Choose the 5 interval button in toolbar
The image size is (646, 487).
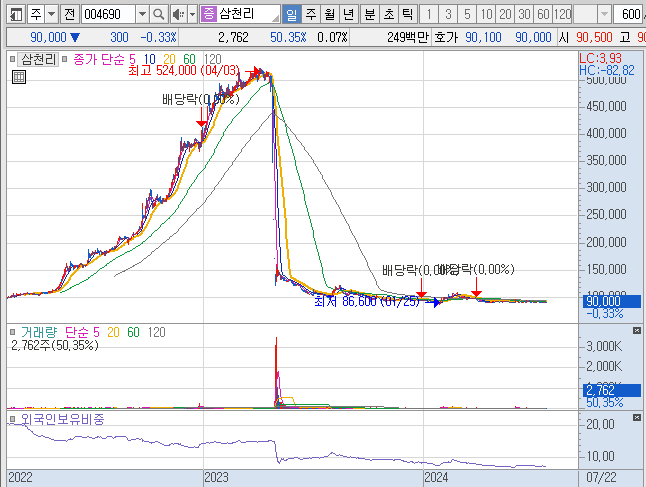[x=467, y=14]
